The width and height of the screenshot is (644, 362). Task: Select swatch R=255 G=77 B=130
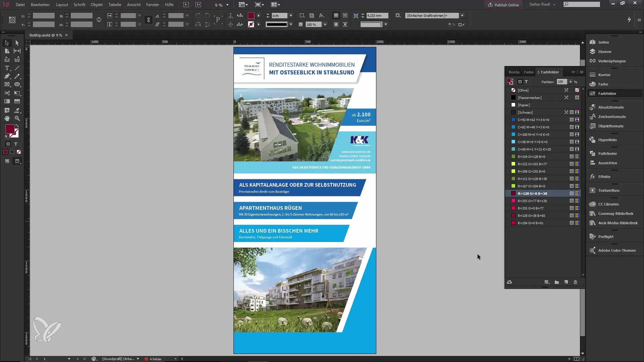(543, 201)
